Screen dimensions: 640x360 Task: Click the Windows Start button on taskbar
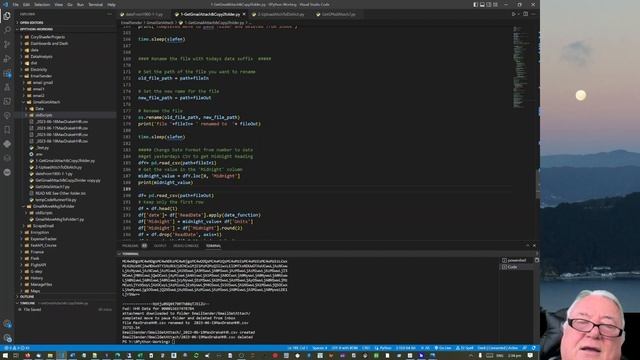5,356
